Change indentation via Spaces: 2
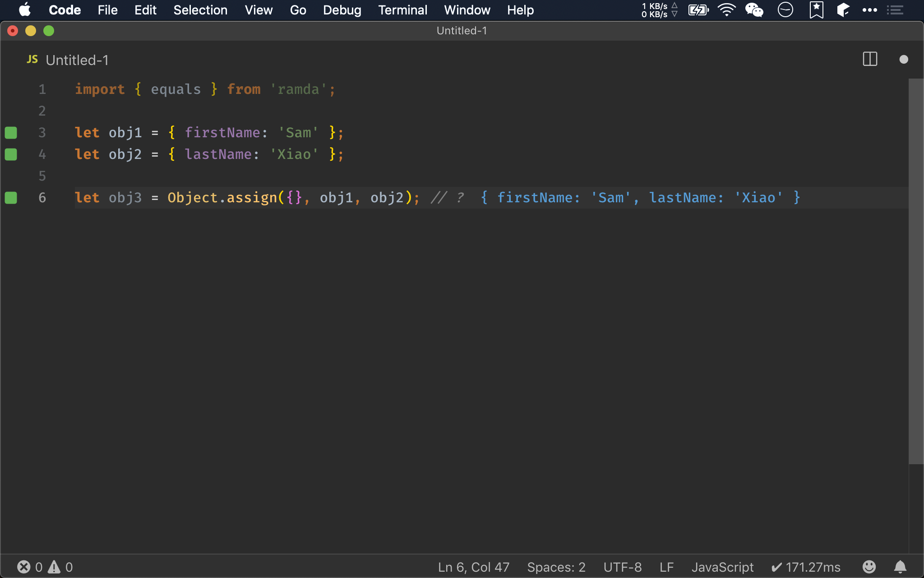 tap(556, 567)
